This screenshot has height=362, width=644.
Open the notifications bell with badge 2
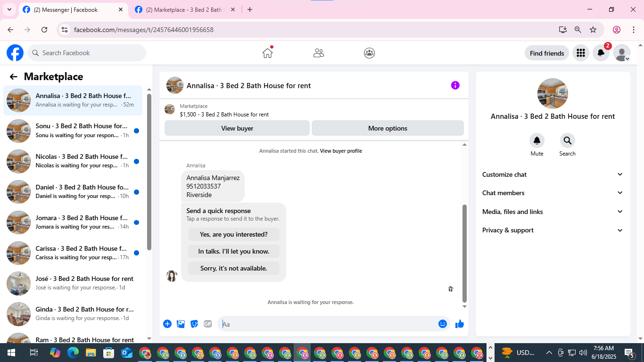point(601,53)
